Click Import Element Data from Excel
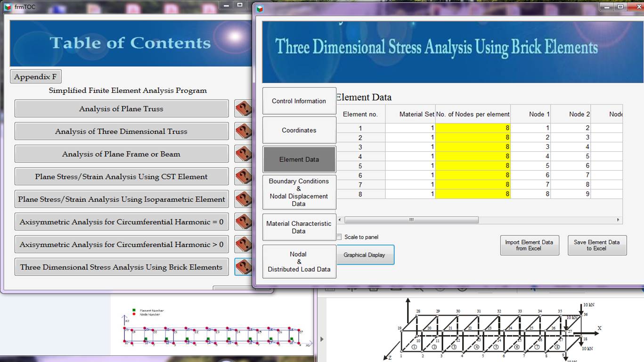Screen dimensions: 644x362 coord(529,245)
